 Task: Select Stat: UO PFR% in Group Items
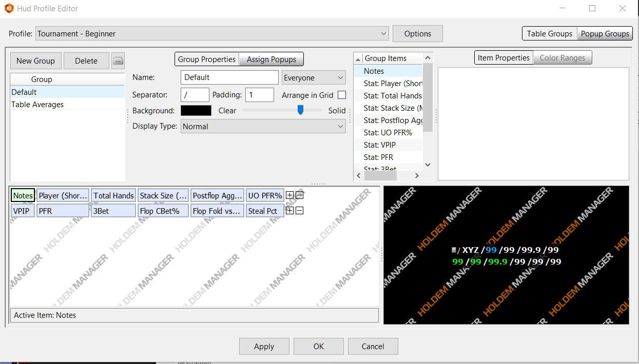389,133
